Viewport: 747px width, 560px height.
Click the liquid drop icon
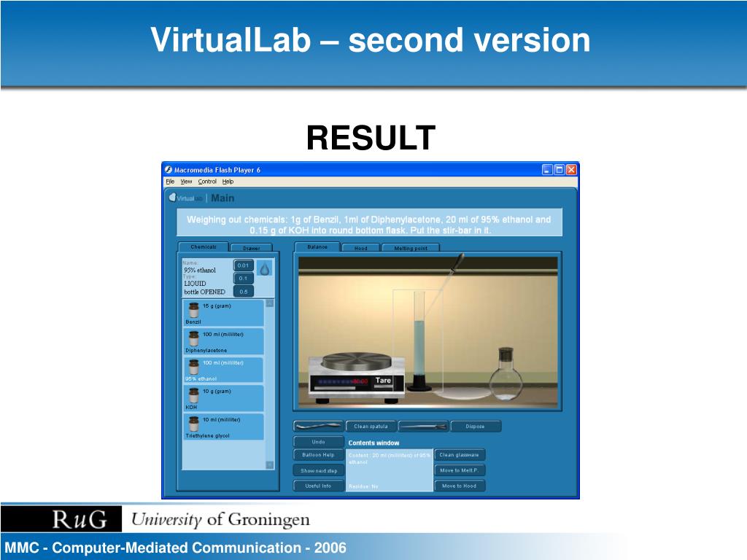click(264, 268)
